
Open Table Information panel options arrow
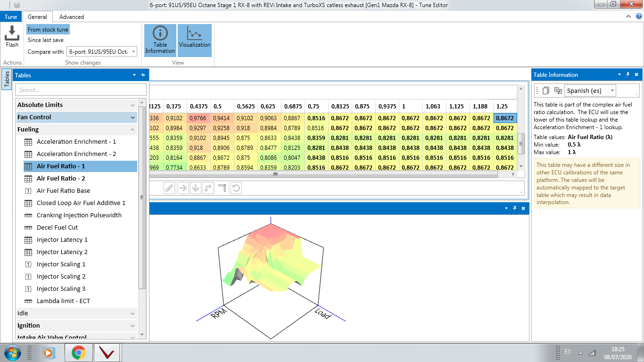[x=619, y=74]
